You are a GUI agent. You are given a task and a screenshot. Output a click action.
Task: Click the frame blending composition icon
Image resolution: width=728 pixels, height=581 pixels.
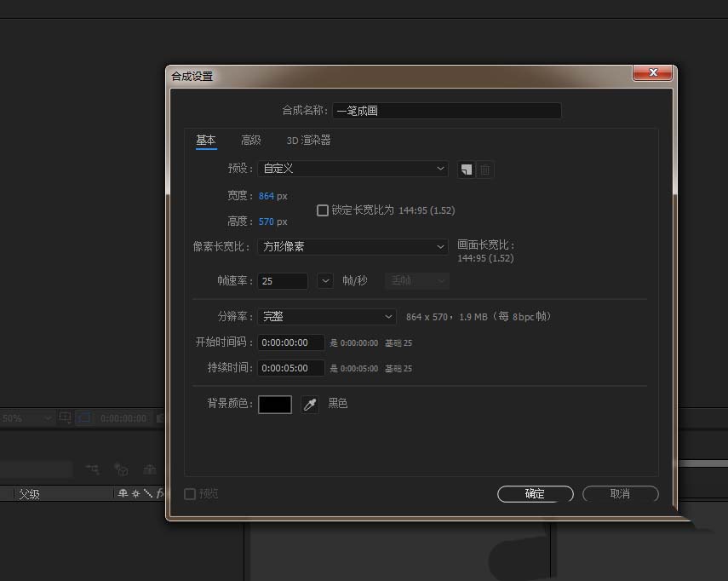[x=121, y=469]
